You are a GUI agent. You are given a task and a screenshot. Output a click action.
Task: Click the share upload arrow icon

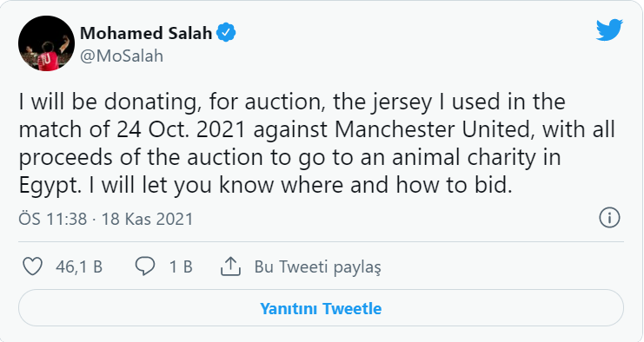coord(230,266)
